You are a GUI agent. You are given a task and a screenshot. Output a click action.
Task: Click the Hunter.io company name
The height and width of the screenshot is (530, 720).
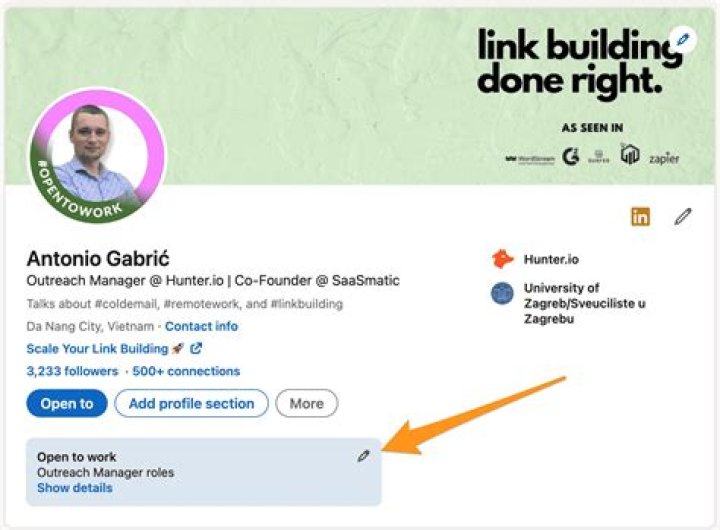(551, 259)
